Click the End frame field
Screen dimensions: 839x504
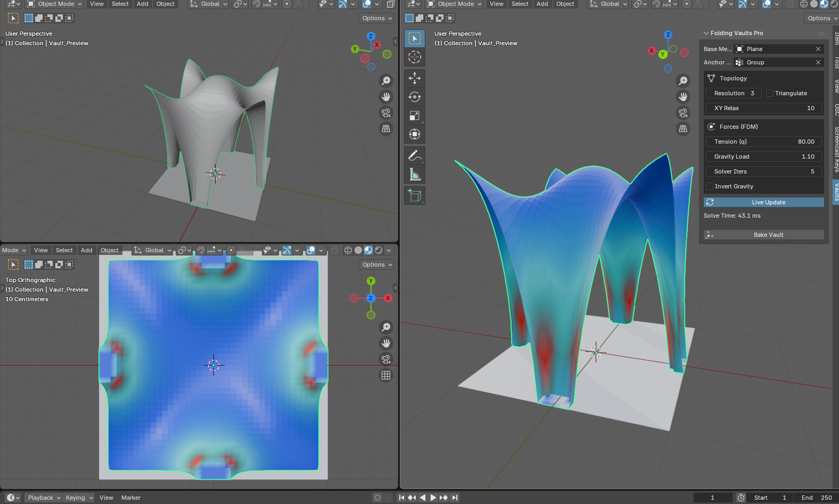(x=816, y=498)
